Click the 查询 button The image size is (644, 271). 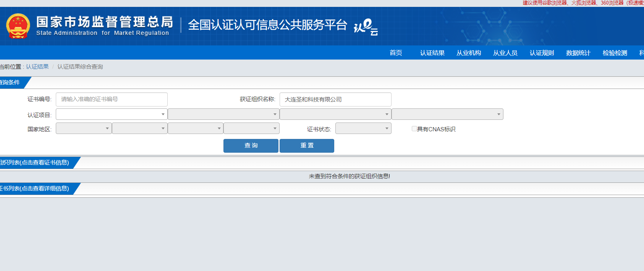click(251, 146)
